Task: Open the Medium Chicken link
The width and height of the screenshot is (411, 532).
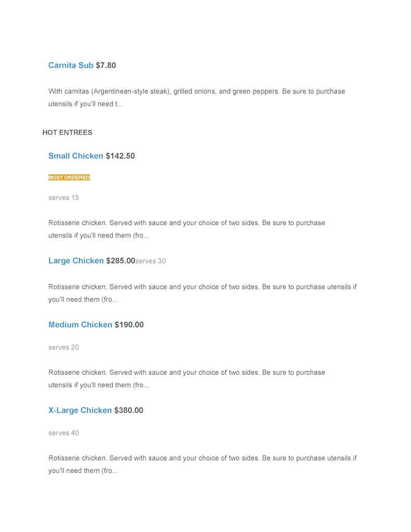Action: tap(80, 325)
